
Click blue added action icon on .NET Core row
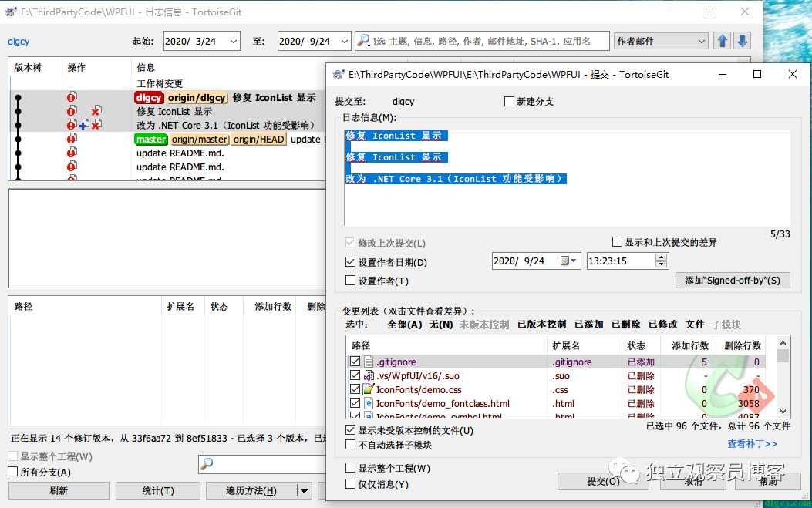[84, 125]
